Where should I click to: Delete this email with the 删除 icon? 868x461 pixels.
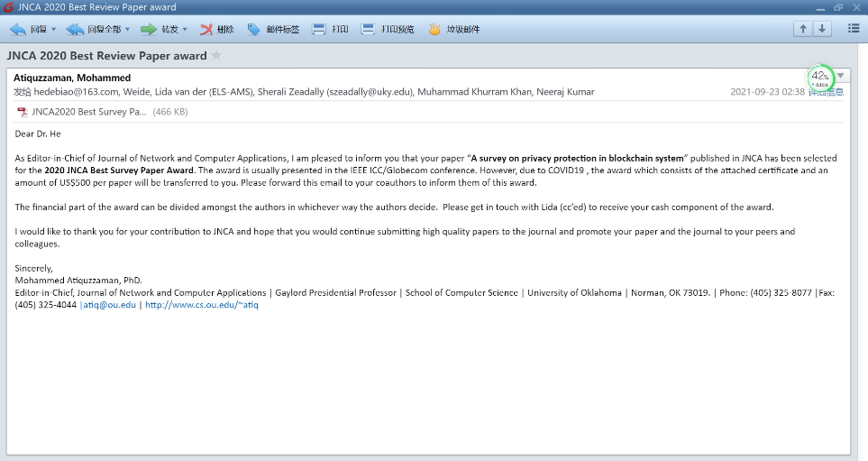(x=206, y=29)
